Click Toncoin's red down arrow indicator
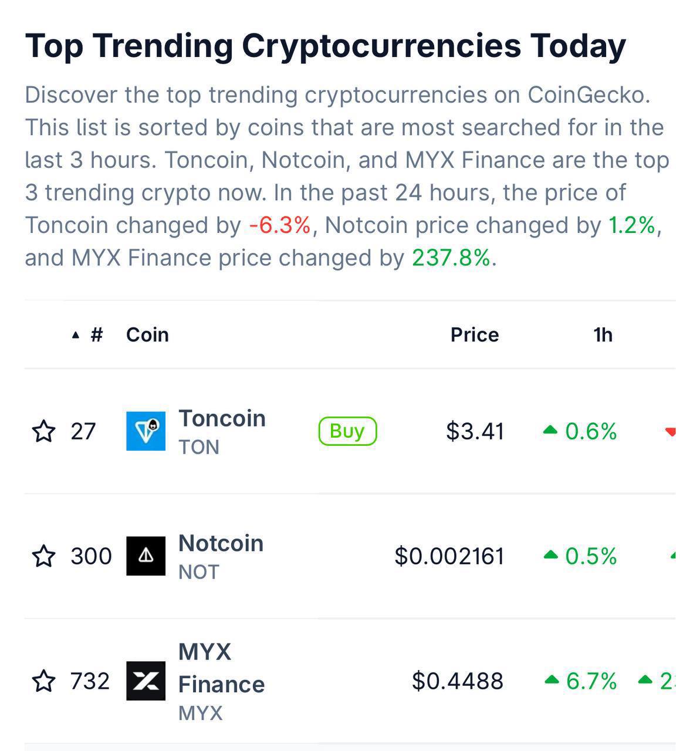Screen dimensions: 700x751 [x=670, y=432]
